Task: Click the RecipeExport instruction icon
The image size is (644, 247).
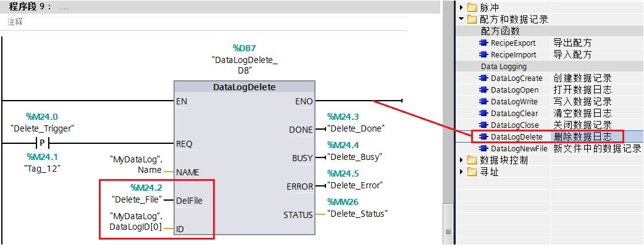Action: (x=483, y=43)
